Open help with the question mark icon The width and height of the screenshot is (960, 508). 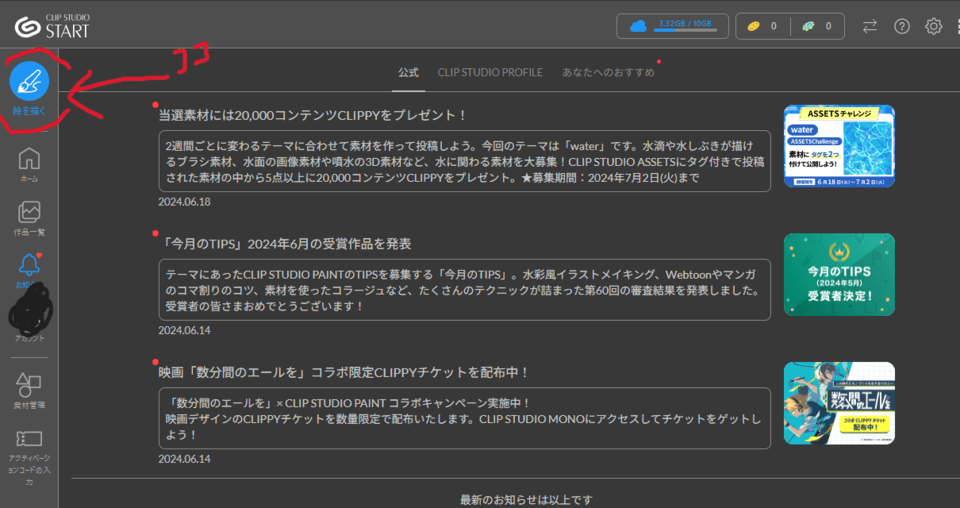tap(902, 26)
